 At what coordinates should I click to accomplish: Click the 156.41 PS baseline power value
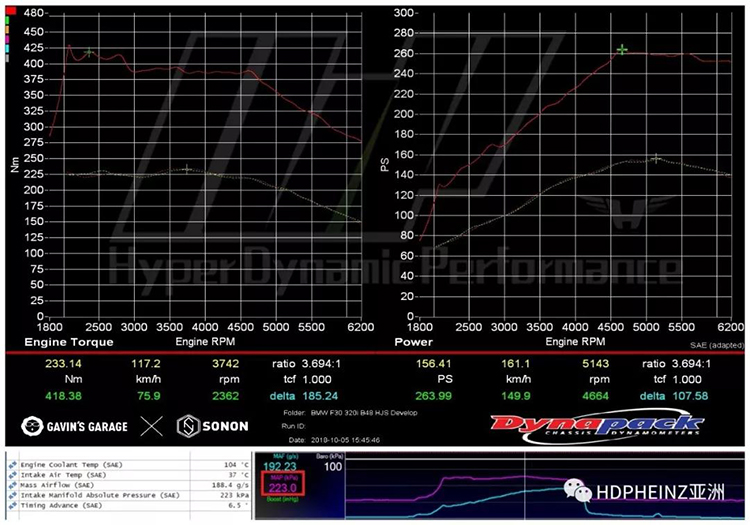pyautogui.click(x=433, y=364)
